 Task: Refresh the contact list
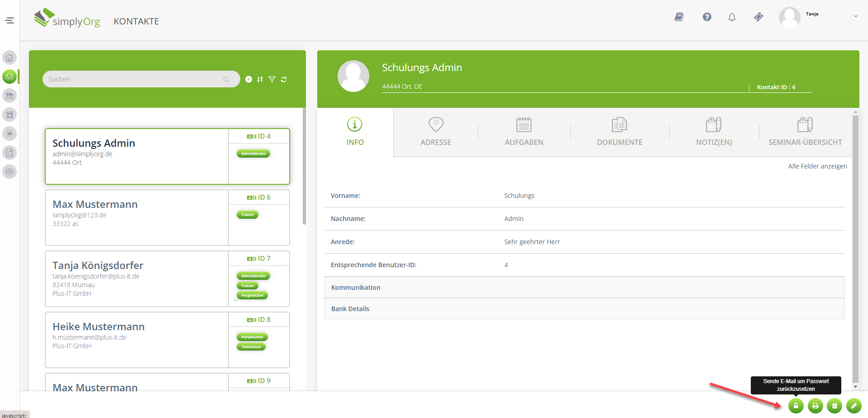[x=284, y=79]
